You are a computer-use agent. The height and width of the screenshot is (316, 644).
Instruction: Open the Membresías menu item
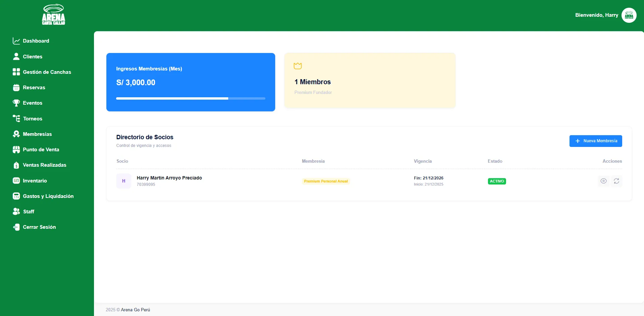click(37, 134)
